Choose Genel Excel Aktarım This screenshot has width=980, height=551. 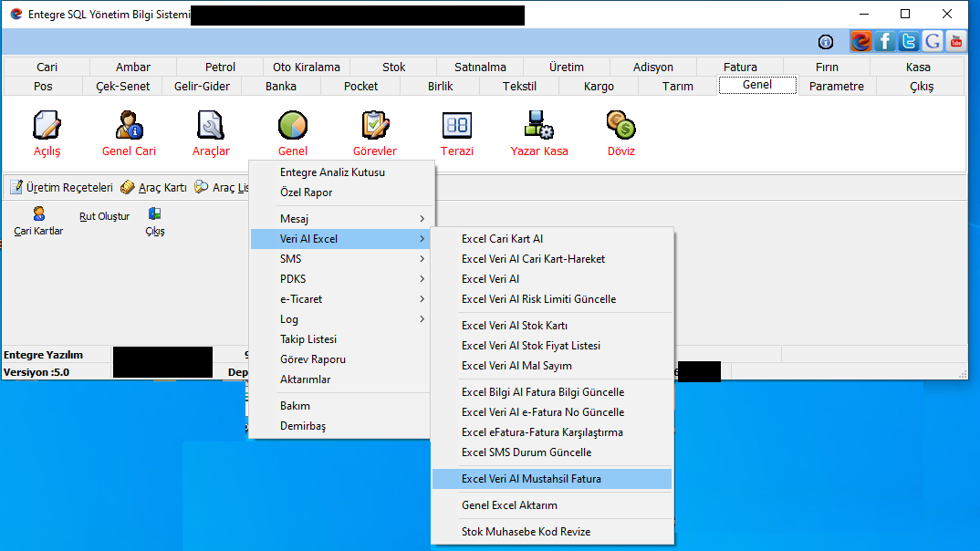pos(552,504)
